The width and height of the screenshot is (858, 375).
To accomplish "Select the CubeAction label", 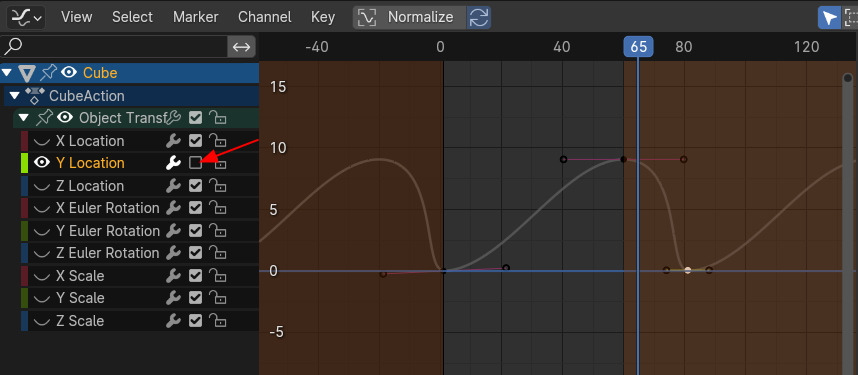I will point(86,96).
